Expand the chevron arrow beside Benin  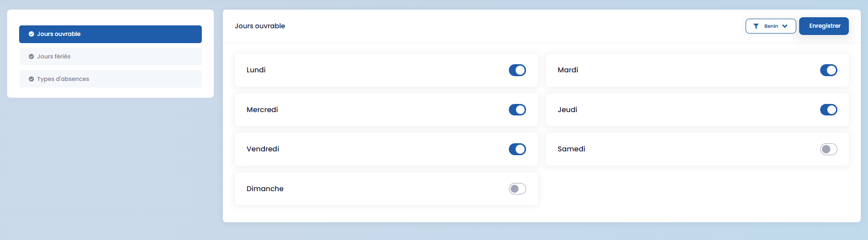pyautogui.click(x=785, y=26)
